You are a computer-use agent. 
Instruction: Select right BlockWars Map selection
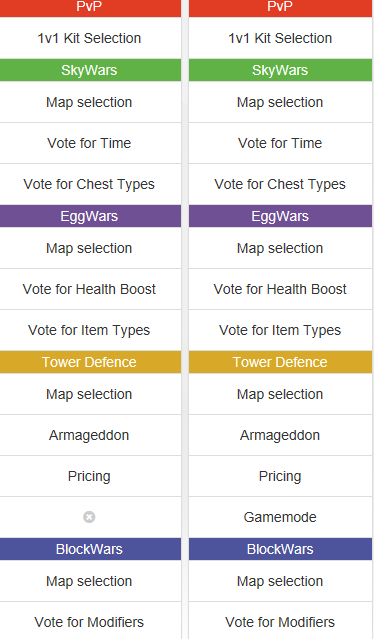coord(280,581)
